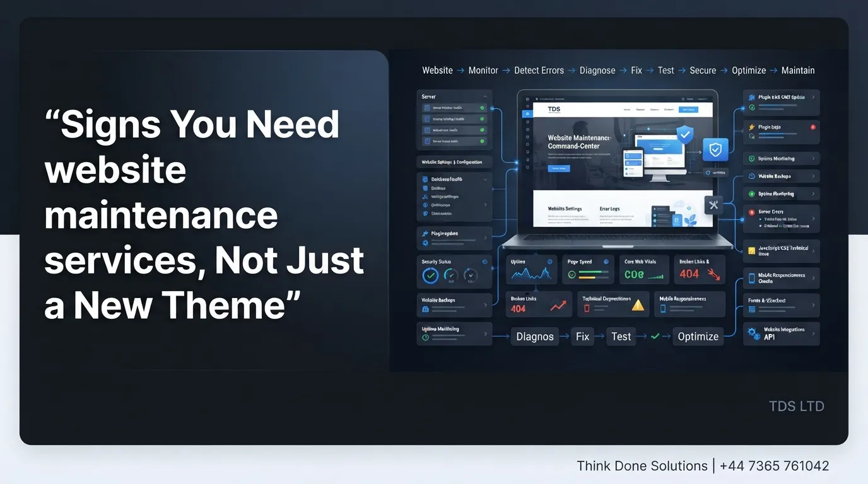Screen dimensions: 868x484
Task: Go to the Monitor workflow step
Action: click(483, 71)
